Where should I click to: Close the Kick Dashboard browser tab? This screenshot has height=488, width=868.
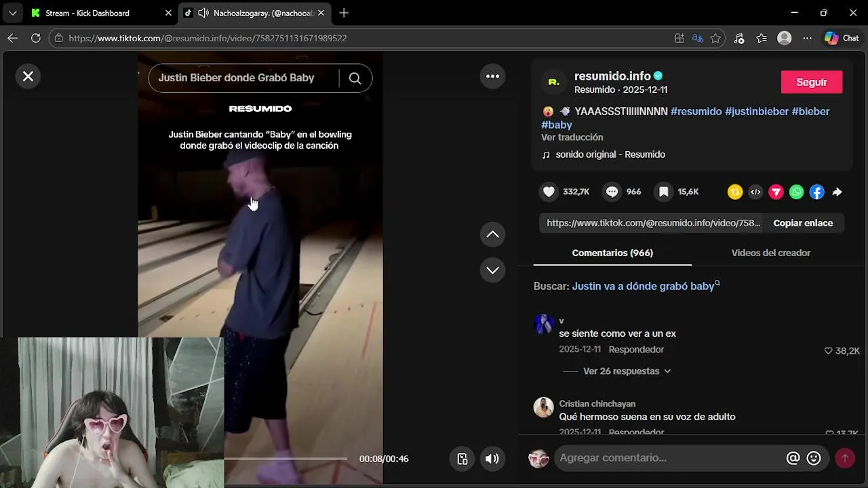click(168, 13)
